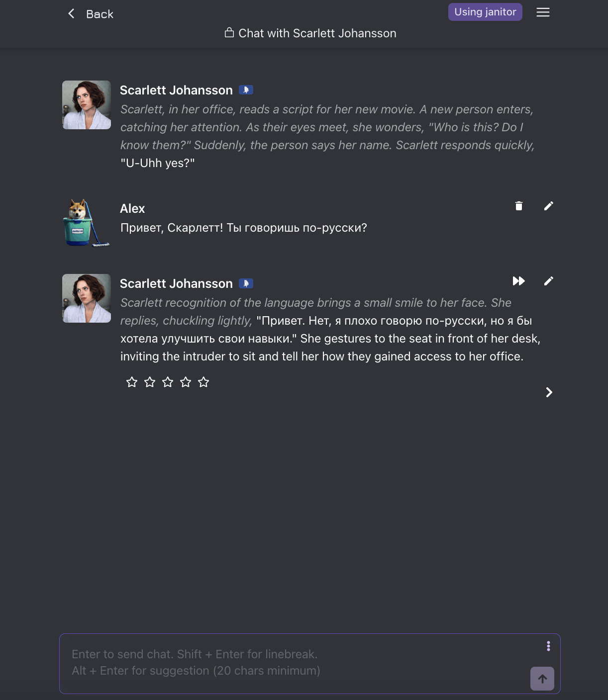Open the hamburger menu
Image resolution: width=608 pixels, height=700 pixels.
coord(543,12)
